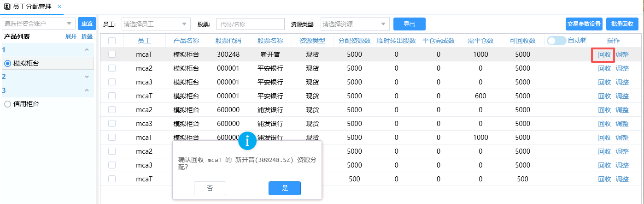Click 调整 for mca2 000001 平安银行
644x204 pixels.
click(622, 68)
